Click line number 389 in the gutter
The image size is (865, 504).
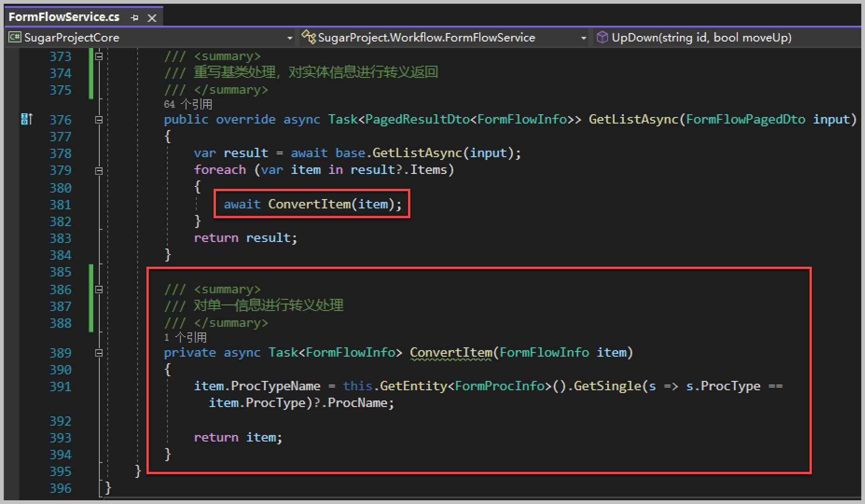(x=61, y=353)
